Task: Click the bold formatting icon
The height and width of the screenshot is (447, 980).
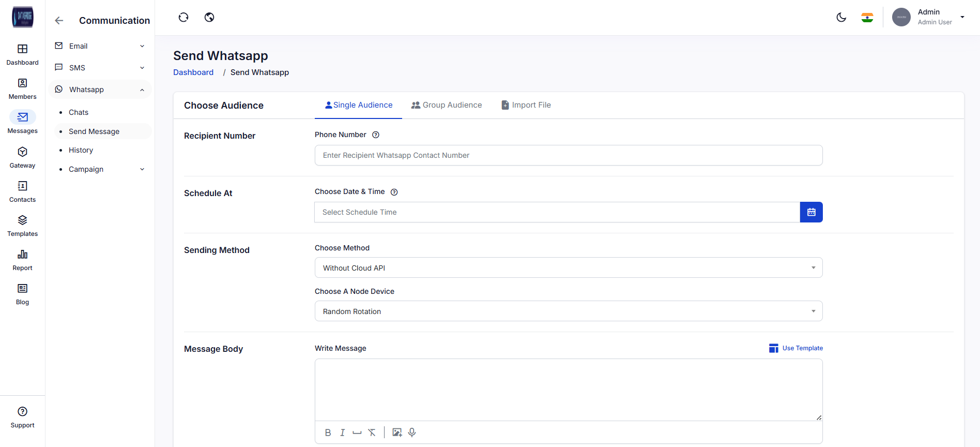Action: (328, 433)
